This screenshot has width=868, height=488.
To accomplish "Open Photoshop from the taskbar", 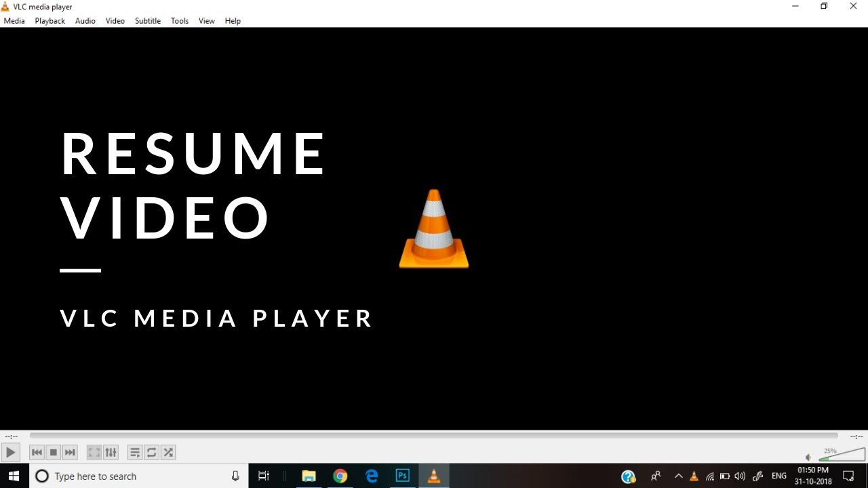I will (403, 476).
